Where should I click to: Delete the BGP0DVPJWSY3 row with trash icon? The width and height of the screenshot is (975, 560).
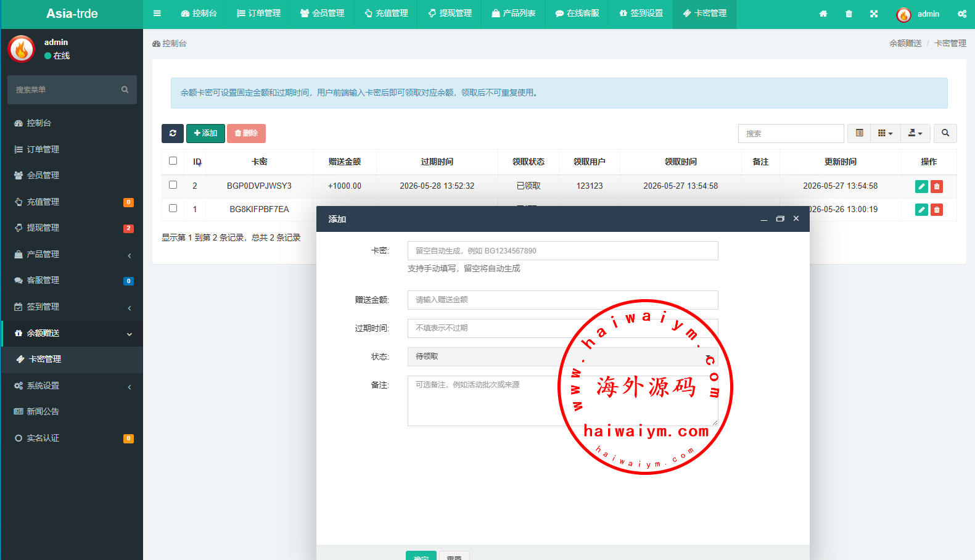pos(937,186)
